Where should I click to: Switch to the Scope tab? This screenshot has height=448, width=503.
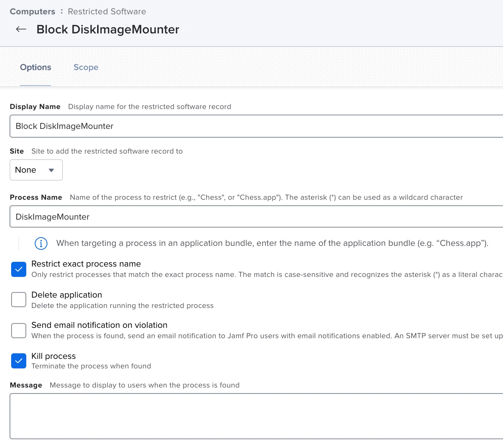click(x=86, y=67)
